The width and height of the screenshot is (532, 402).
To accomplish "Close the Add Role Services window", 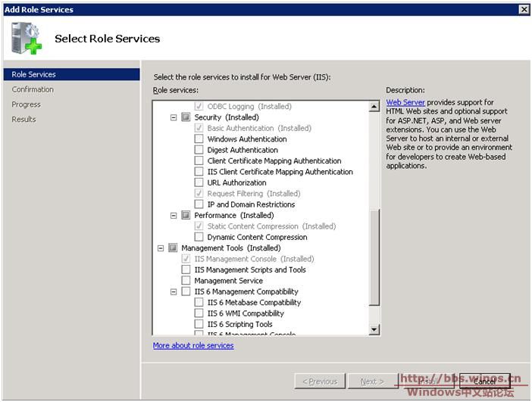I will point(524,9).
